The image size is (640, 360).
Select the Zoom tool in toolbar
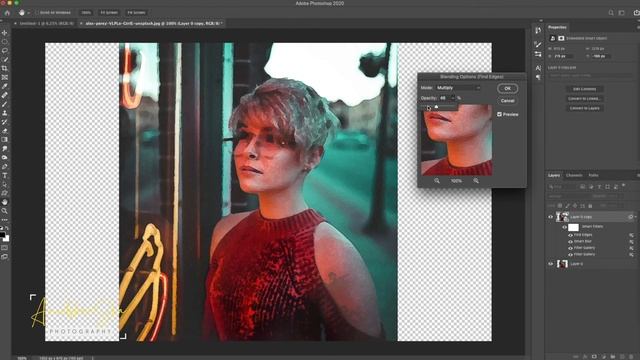pyautogui.click(x=4, y=211)
